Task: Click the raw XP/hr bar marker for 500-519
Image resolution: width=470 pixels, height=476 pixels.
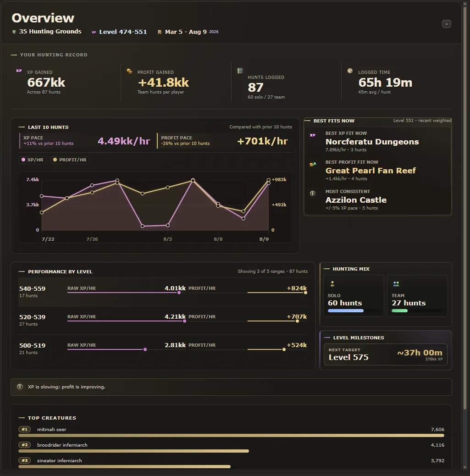Action: [x=145, y=349]
